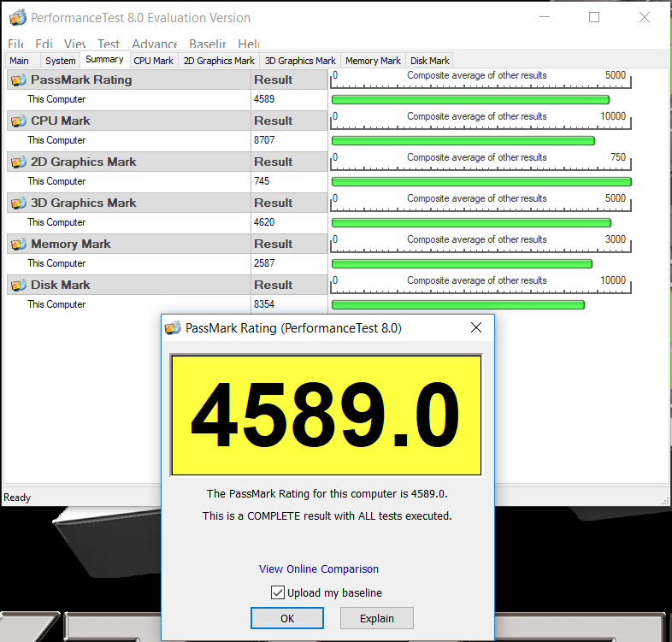Screen dimensions: 672x642
Task: Open the View menu
Action: (x=74, y=44)
